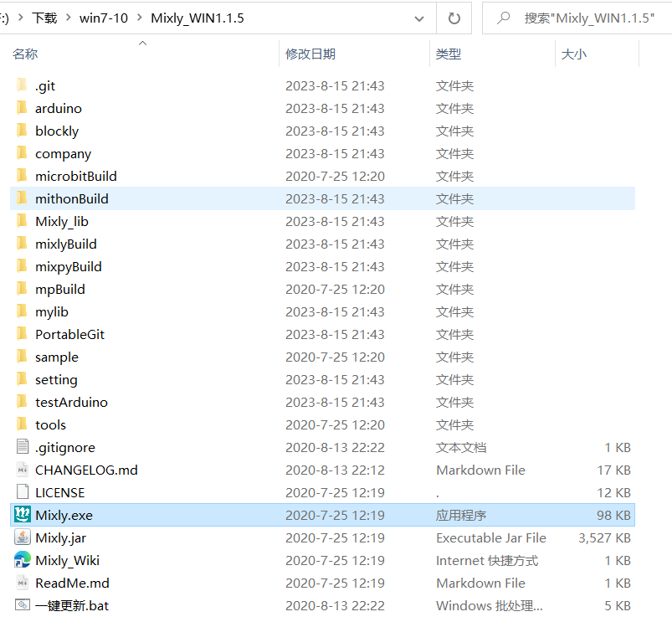Click the 应用程序 type of Mixly.exe
Screen dimensions: 672x622
461,515
